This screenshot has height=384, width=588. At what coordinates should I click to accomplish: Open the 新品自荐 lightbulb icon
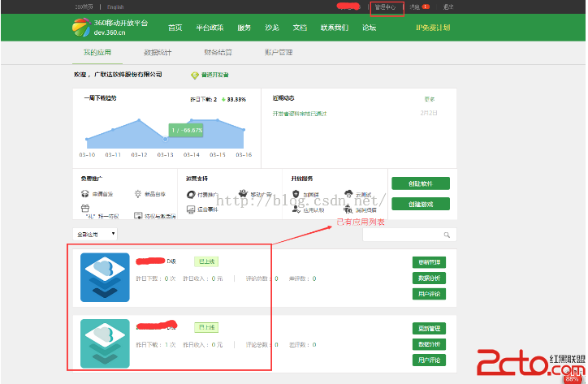[137, 194]
